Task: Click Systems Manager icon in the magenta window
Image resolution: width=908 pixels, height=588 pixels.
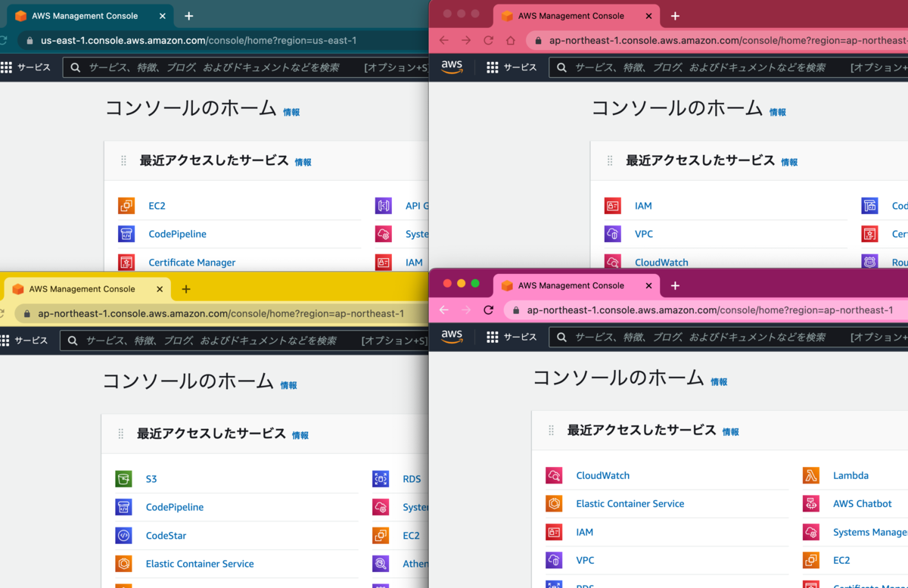Action: pos(811,532)
